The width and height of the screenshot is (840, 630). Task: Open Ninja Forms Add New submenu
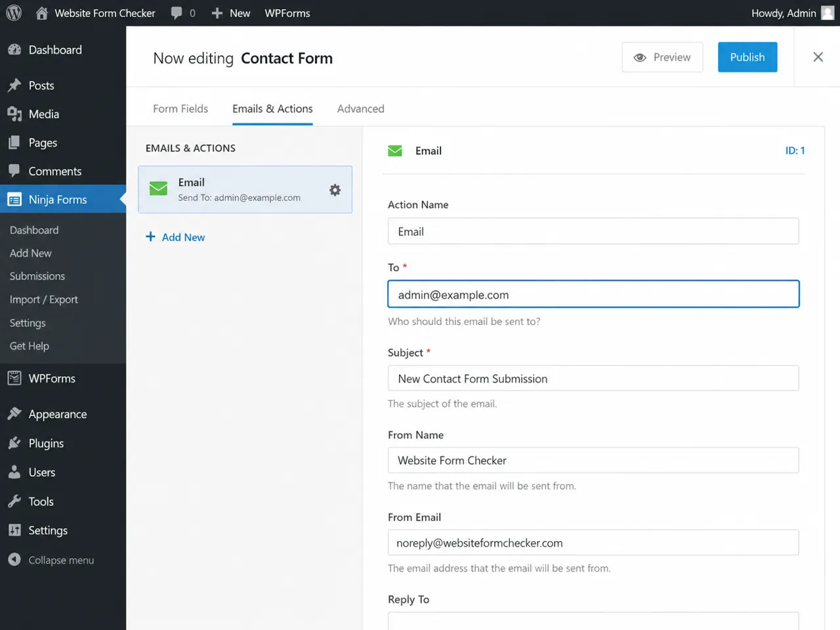(31, 253)
